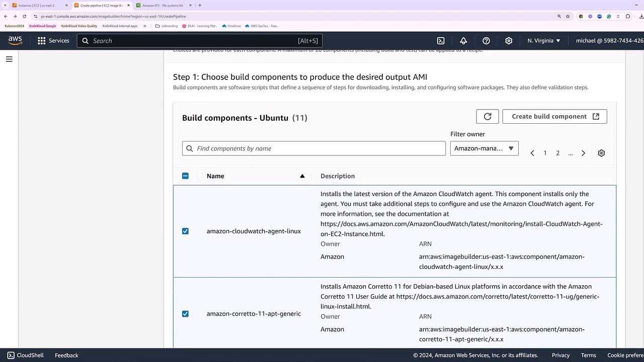View site information icon in address bar
644x362 pixels.
pos(36,16)
